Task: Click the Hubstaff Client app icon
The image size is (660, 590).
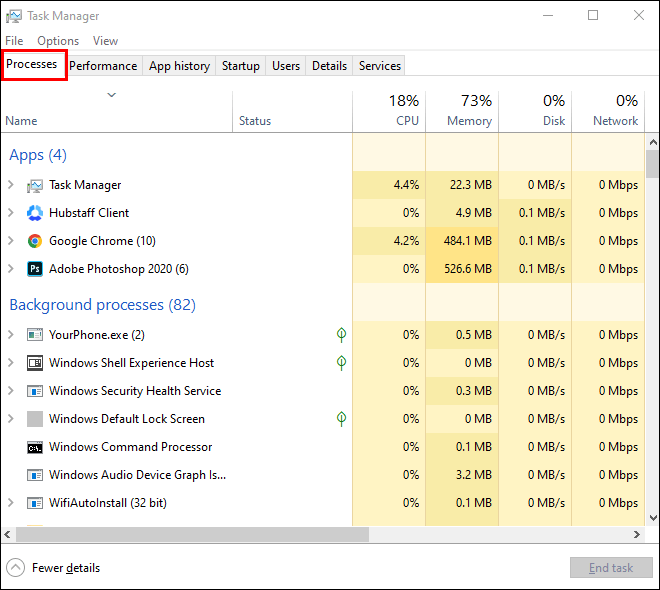Action: point(35,213)
